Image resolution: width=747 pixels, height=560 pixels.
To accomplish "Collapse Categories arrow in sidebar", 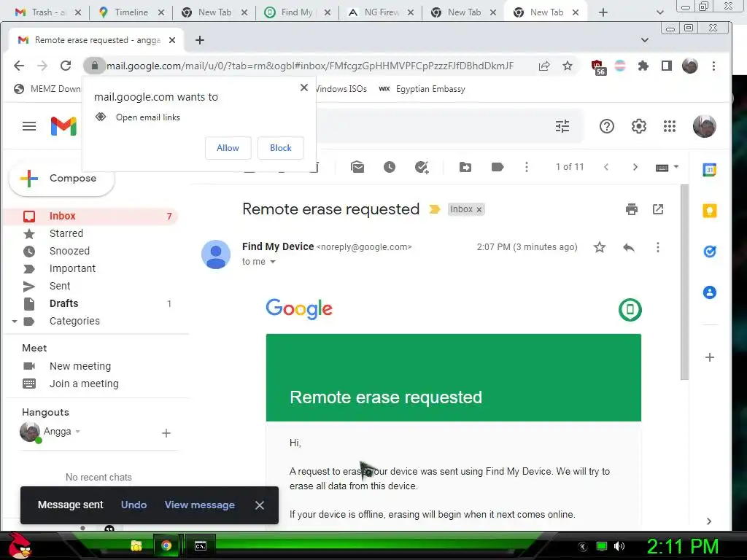I will point(15,322).
